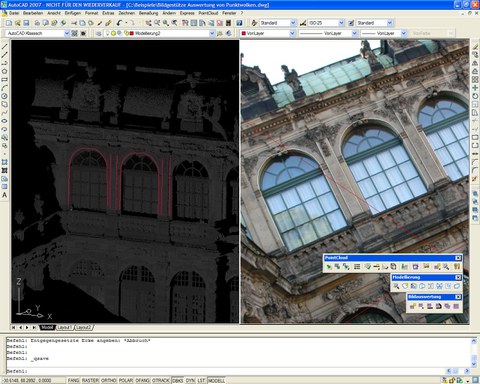Close the Modellierung floating toolbar

click(458, 277)
